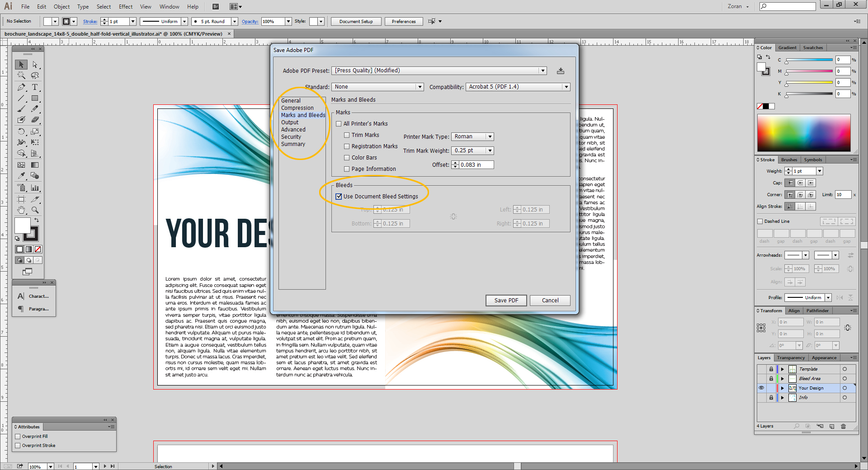Select the Rotate tool
The image size is (868, 470).
(x=21, y=132)
